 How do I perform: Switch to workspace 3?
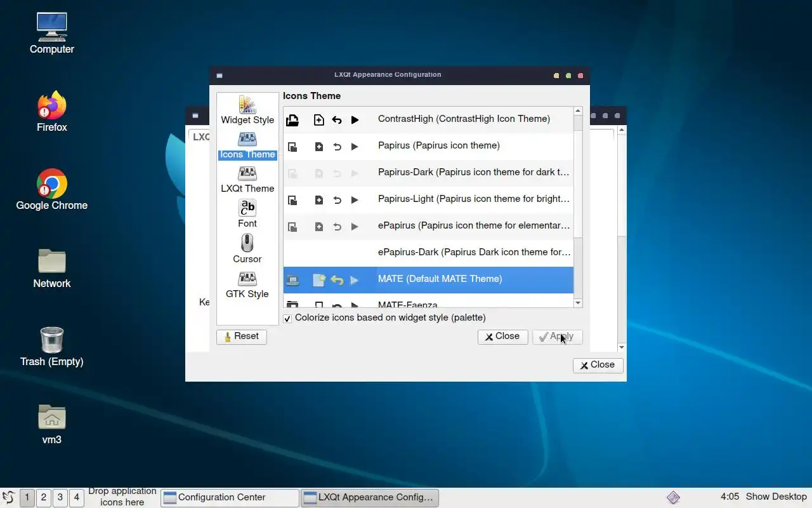[60, 498]
